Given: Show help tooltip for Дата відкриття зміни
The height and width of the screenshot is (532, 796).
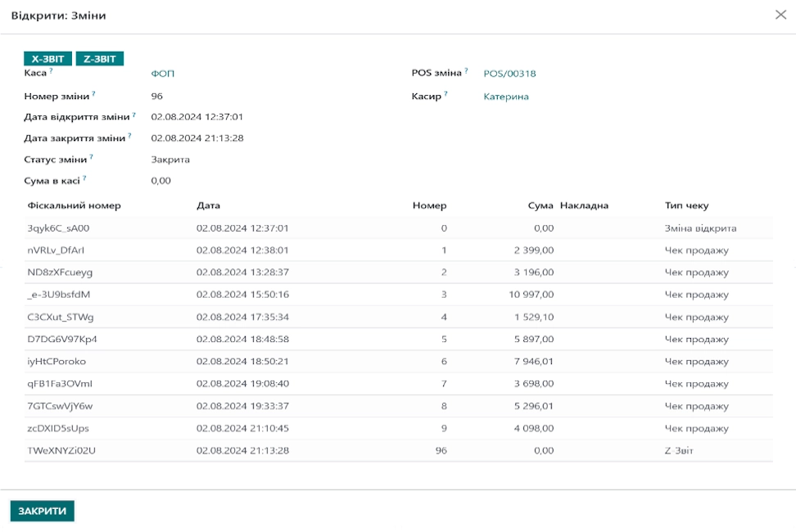Looking at the screenshot, I should point(134,115).
